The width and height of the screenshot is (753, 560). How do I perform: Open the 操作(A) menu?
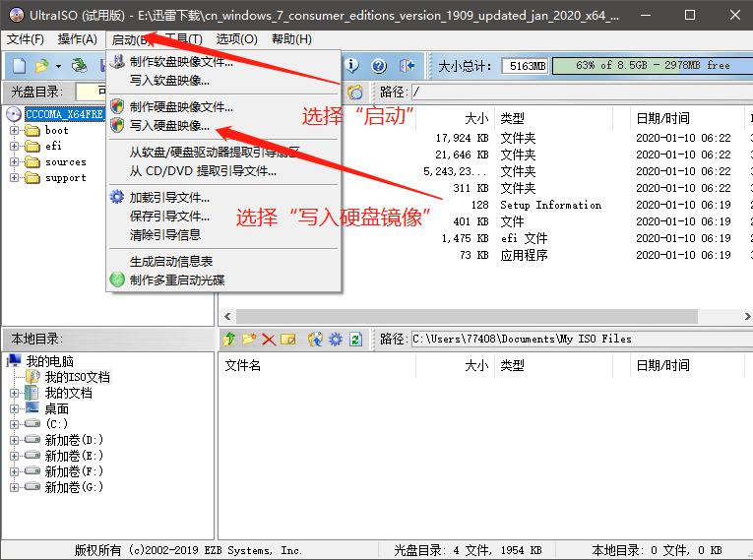[78, 39]
